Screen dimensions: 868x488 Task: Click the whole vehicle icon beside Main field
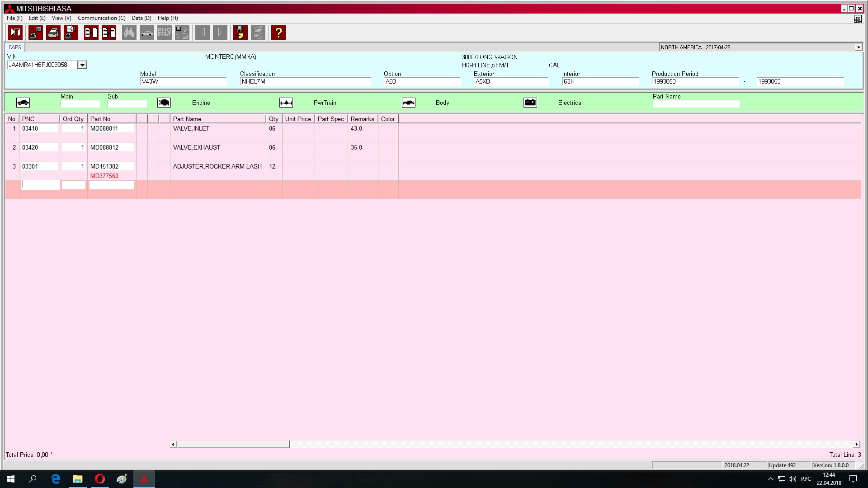pos(23,103)
